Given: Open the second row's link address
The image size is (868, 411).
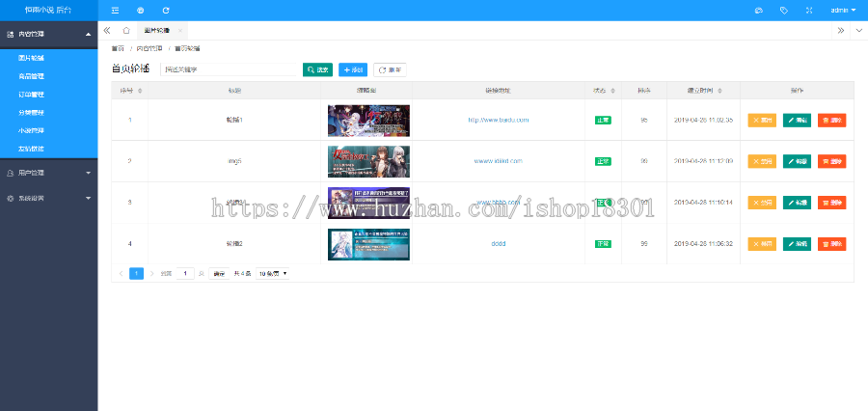Looking at the screenshot, I should click(499, 161).
